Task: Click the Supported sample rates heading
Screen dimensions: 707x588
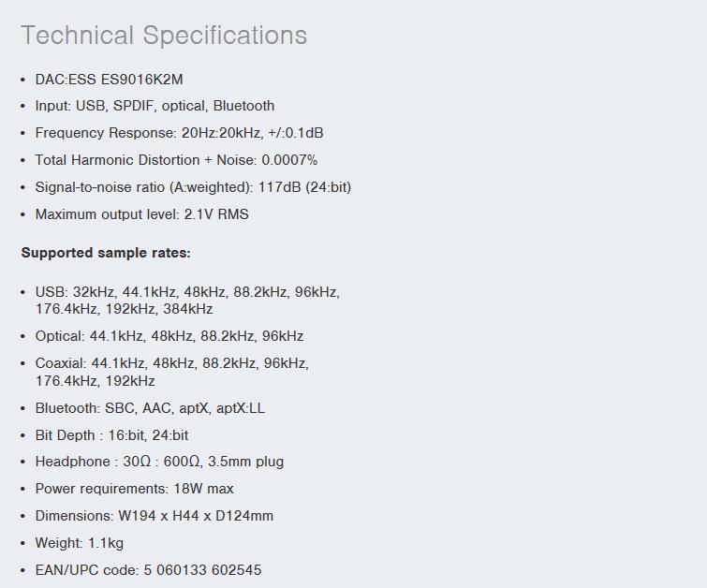Action: [106, 253]
